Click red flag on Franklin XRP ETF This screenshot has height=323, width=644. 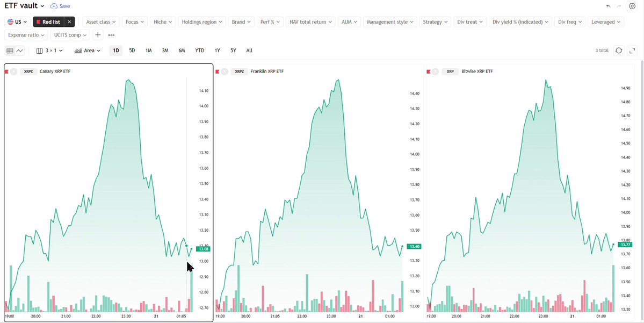click(x=217, y=71)
